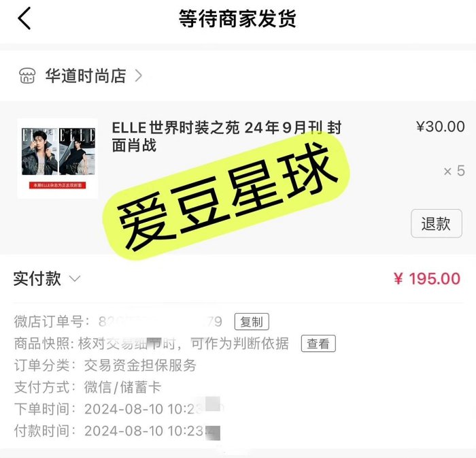Copy the order number with 复制

pyautogui.click(x=252, y=322)
